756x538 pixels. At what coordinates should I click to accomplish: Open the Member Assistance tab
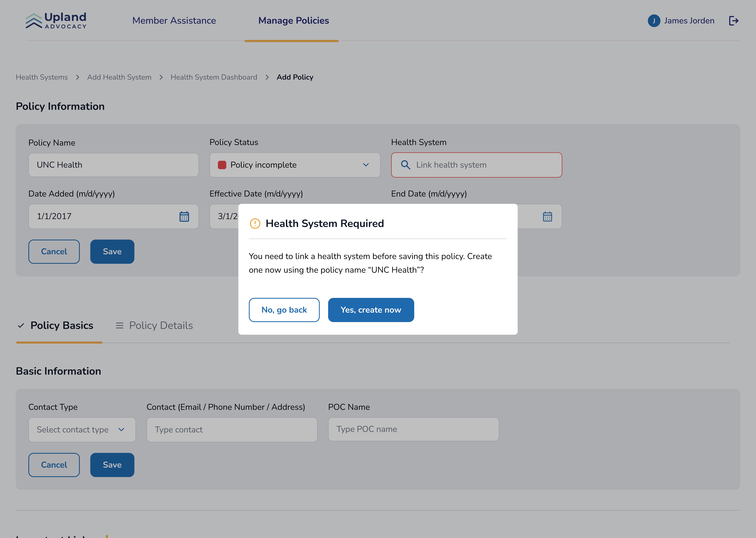click(174, 20)
